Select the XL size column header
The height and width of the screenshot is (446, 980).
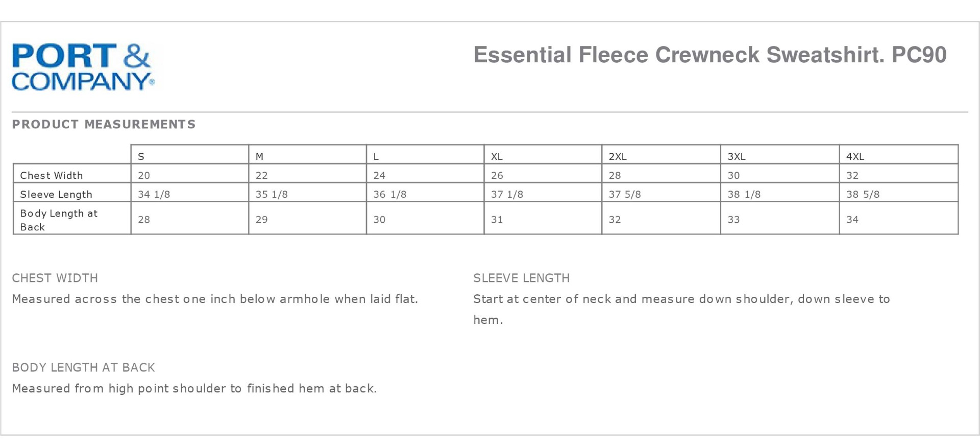[497, 156]
